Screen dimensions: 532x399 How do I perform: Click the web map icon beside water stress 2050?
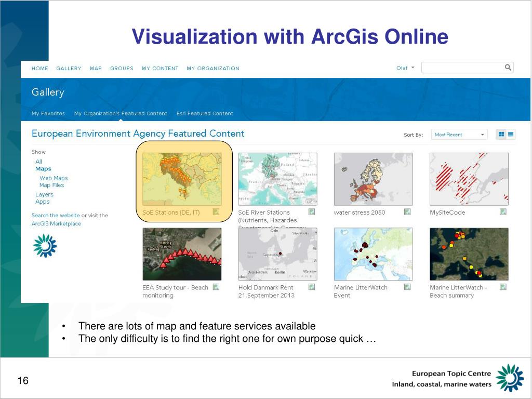[407, 212]
